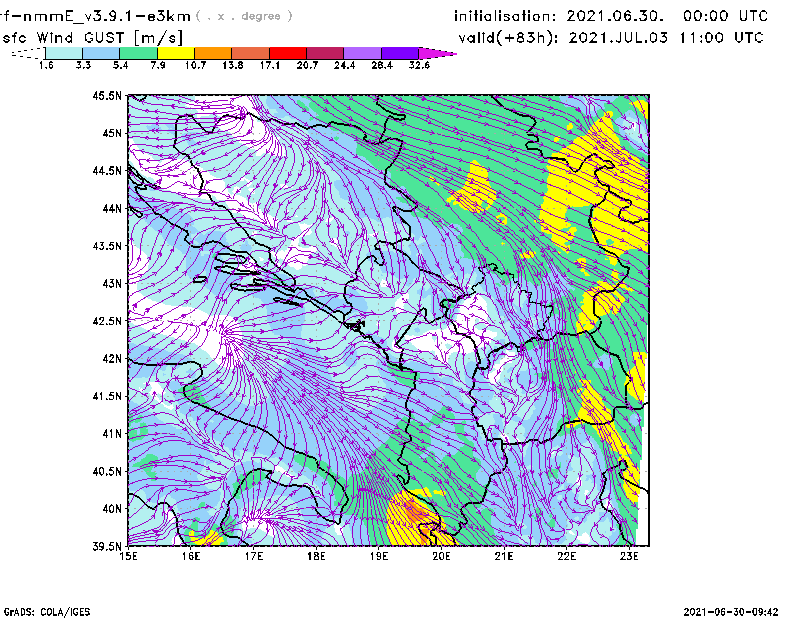Viewport: 800px width, 618px height.
Task: Click the magenta arrow end of legend
Action: click(x=437, y=53)
